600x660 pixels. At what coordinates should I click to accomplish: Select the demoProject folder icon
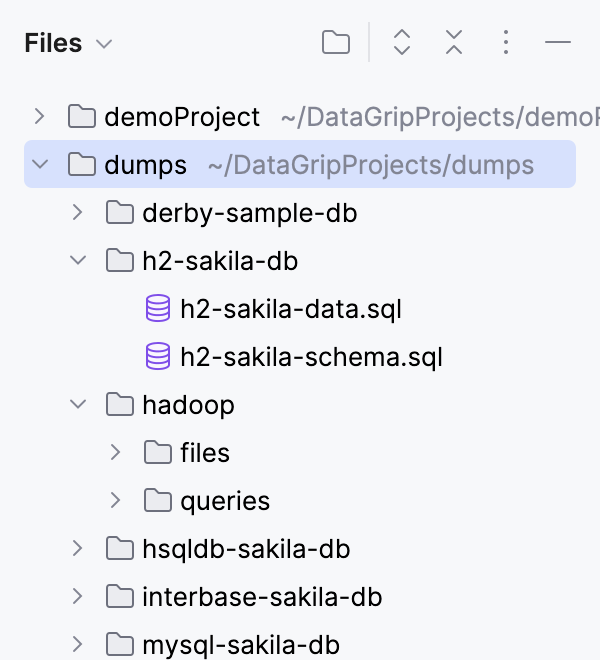coord(82,116)
